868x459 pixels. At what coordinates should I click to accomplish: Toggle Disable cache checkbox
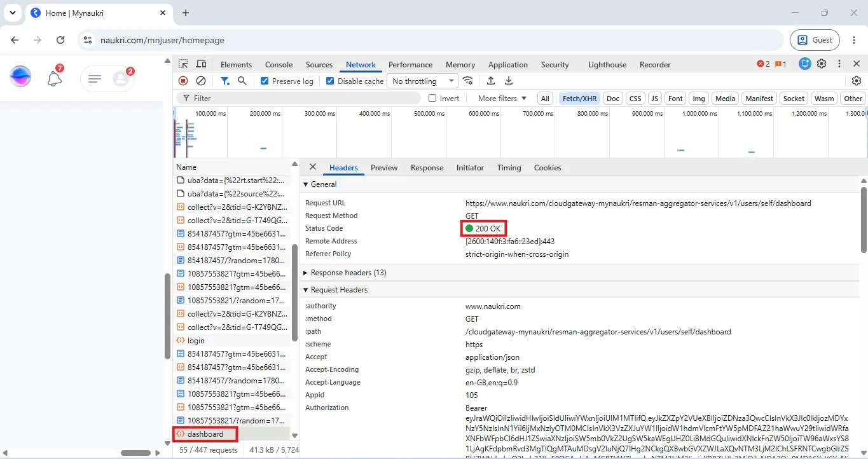(330, 81)
